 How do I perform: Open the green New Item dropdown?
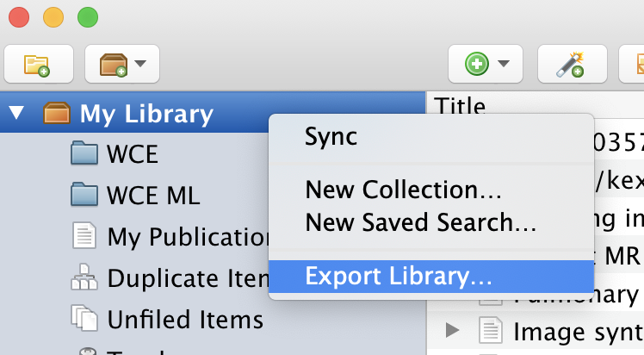tap(486, 64)
